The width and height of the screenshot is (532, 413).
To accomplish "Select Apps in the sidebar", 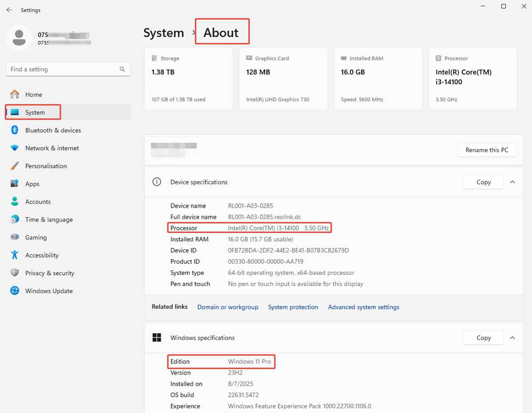I will (x=68, y=184).
